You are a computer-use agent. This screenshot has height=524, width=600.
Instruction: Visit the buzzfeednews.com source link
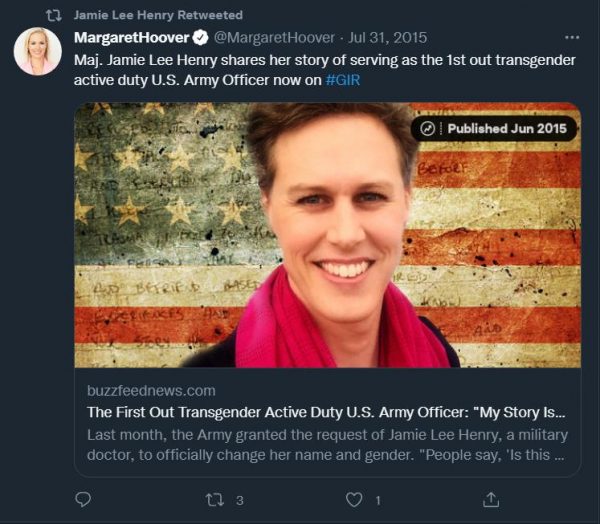pos(151,390)
